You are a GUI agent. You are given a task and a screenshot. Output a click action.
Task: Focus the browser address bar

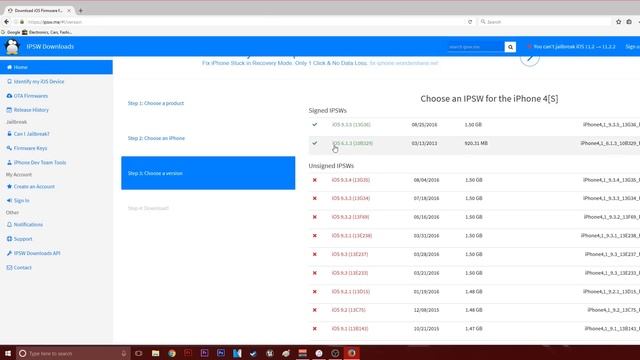(x=245, y=22)
